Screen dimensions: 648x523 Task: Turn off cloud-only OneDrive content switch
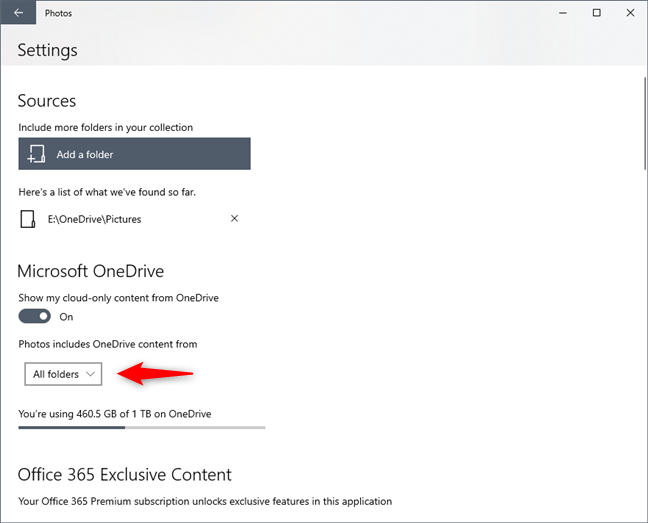click(35, 316)
